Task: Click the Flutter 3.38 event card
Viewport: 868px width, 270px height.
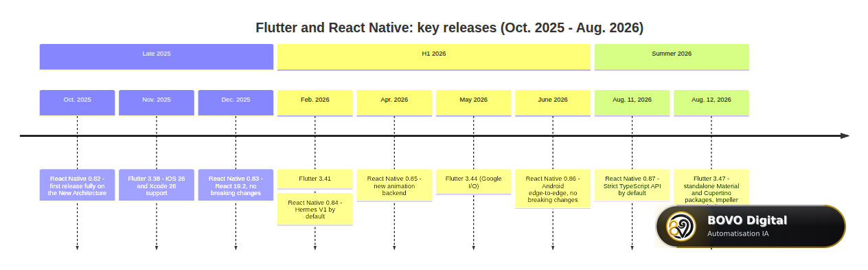Action: [157, 185]
